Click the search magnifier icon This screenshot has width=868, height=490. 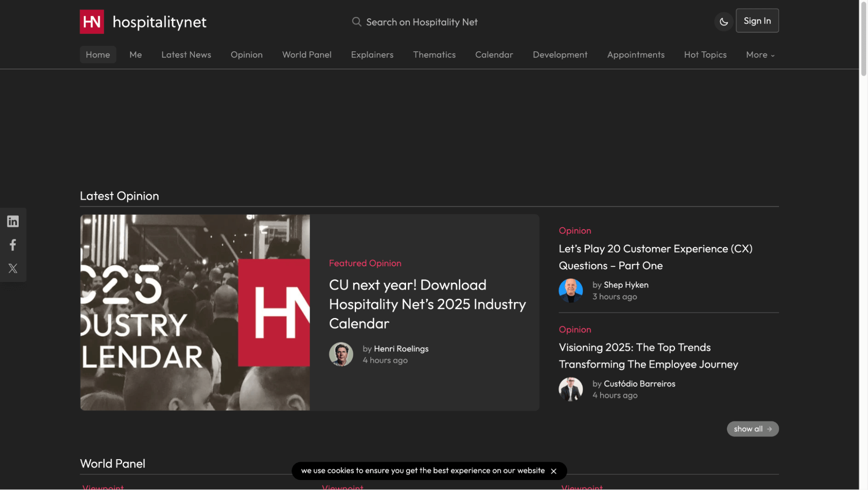(356, 22)
